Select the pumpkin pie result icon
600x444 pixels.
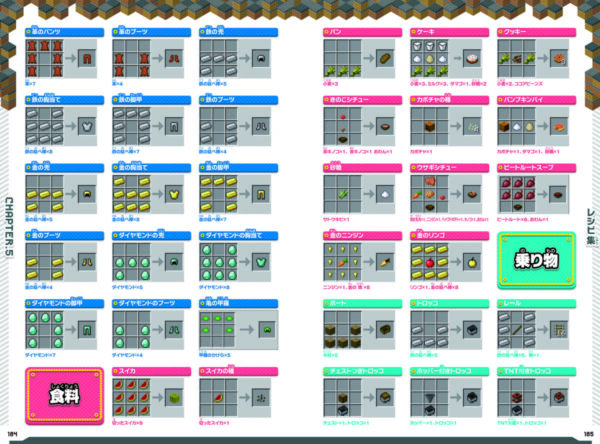coord(558,126)
